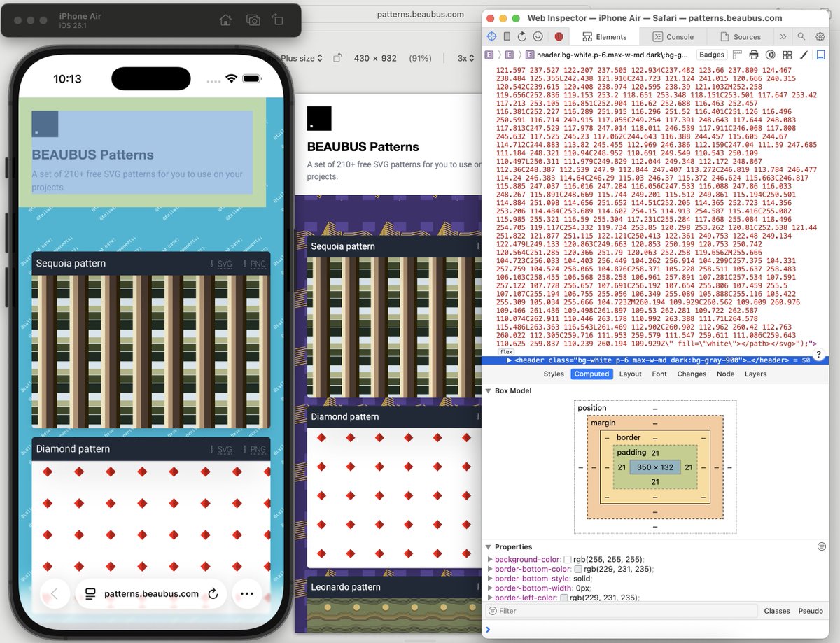Click the background-color white swatch
Image resolution: width=840 pixels, height=643 pixels.
[x=568, y=560]
